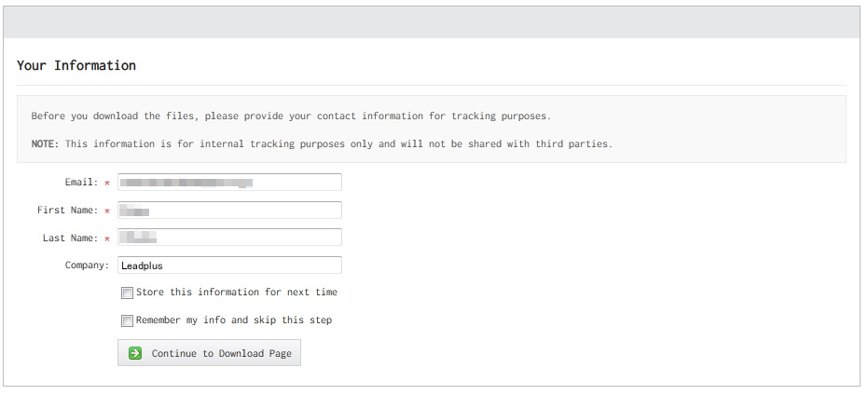Click the Company field containing Leadplus
This screenshot has height=395, width=868.
229,265
